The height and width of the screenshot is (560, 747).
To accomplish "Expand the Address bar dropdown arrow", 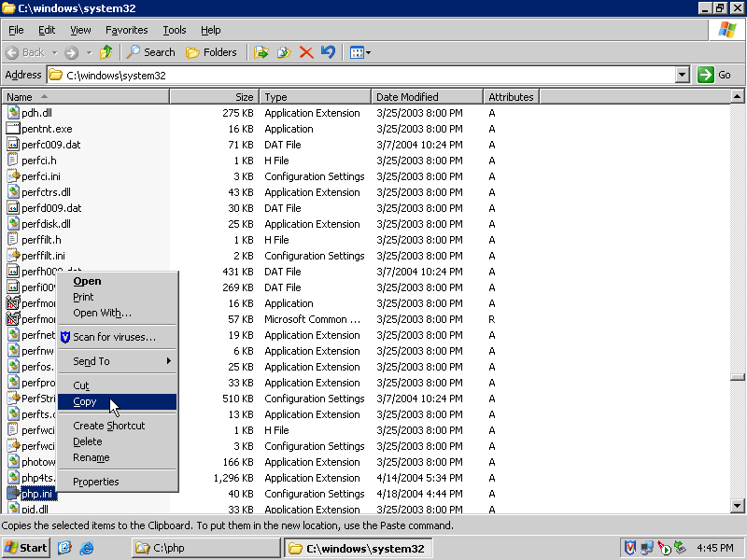I will click(x=682, y=75).
